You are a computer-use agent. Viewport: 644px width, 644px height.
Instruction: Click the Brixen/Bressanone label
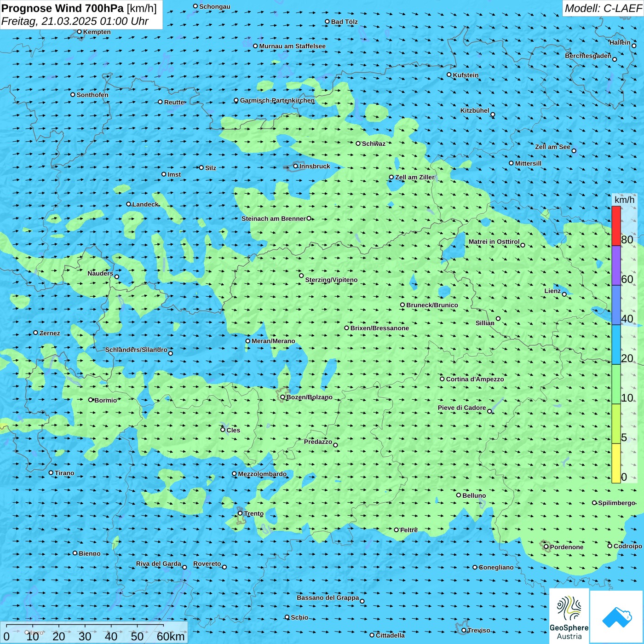point(379,328)
